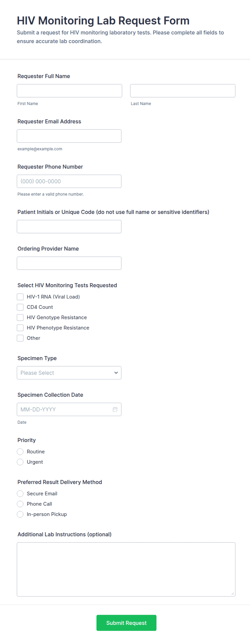Open the calendar icon in date field

click(x=115, y=409)
